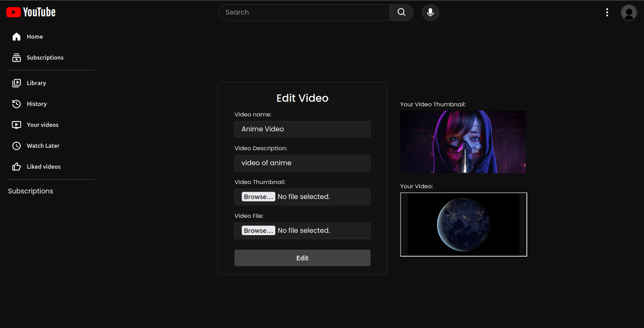Image resolution: width=644 pixels, height=328 pixels.
Task: Click the Edit button to save changes
Action: [x=302, y=258]
